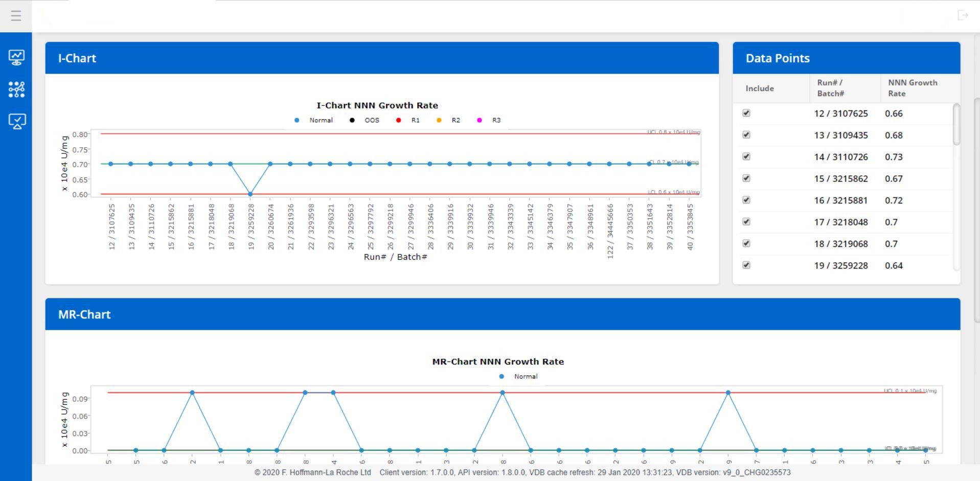
Task: Select the 18 / 3219068 batch cell
Action: pos(841,244)
